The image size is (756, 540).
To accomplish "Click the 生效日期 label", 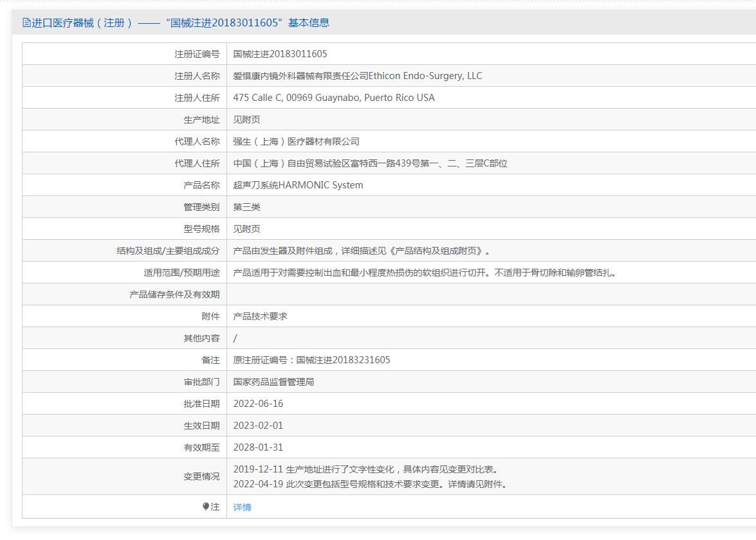I will (201, 426).
